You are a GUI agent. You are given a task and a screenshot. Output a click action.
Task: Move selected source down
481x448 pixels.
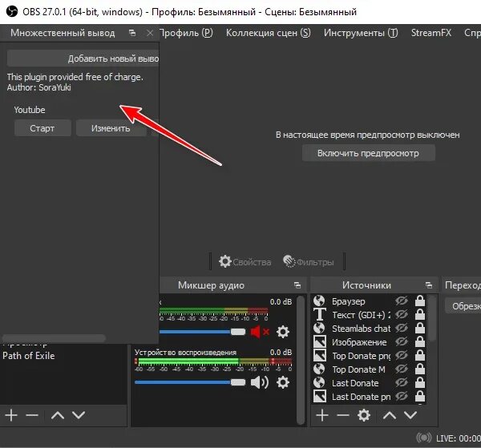(410, 415)
